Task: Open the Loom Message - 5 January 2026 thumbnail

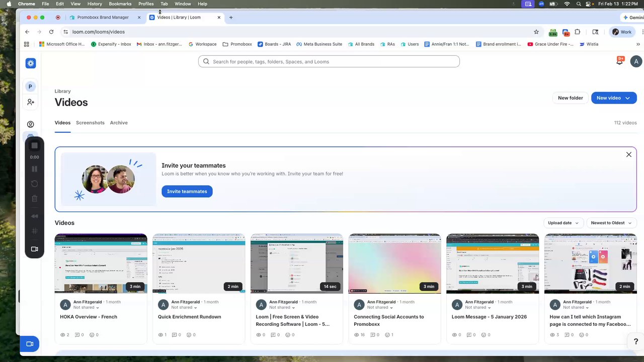Action: pyautogui.click(x=493, y=263)
